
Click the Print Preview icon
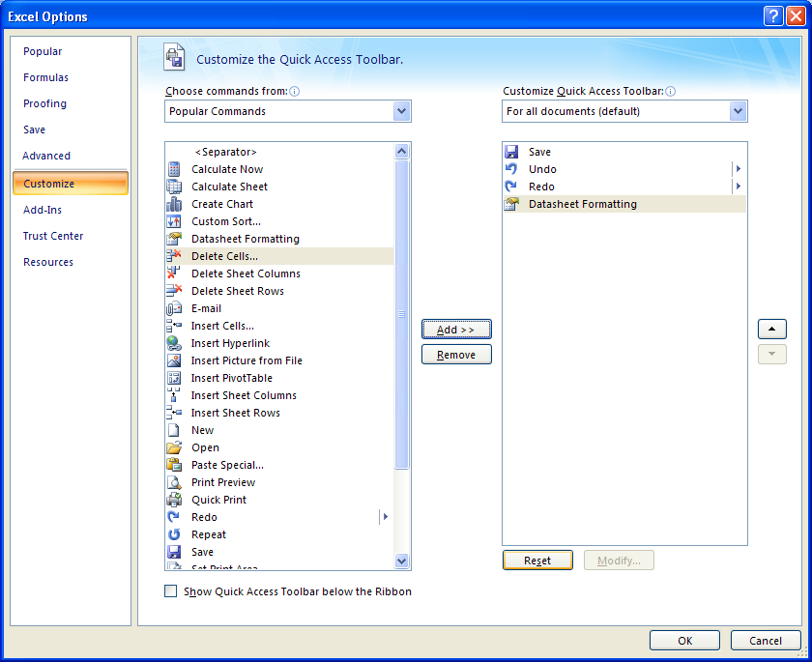[174, 482]
